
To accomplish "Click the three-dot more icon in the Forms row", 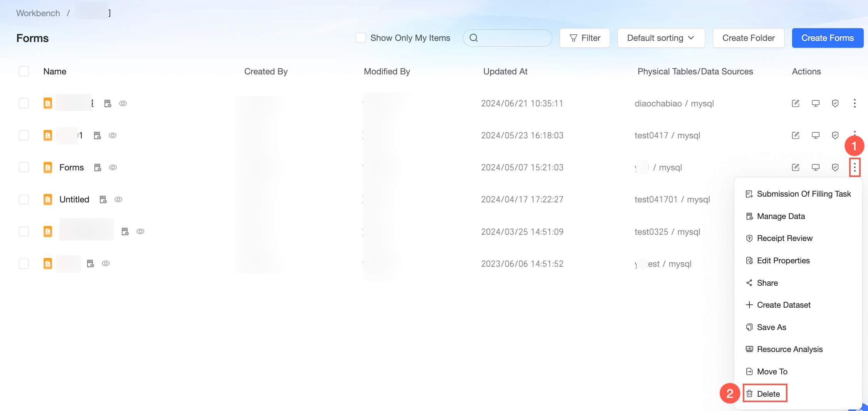I will point(855,167).
